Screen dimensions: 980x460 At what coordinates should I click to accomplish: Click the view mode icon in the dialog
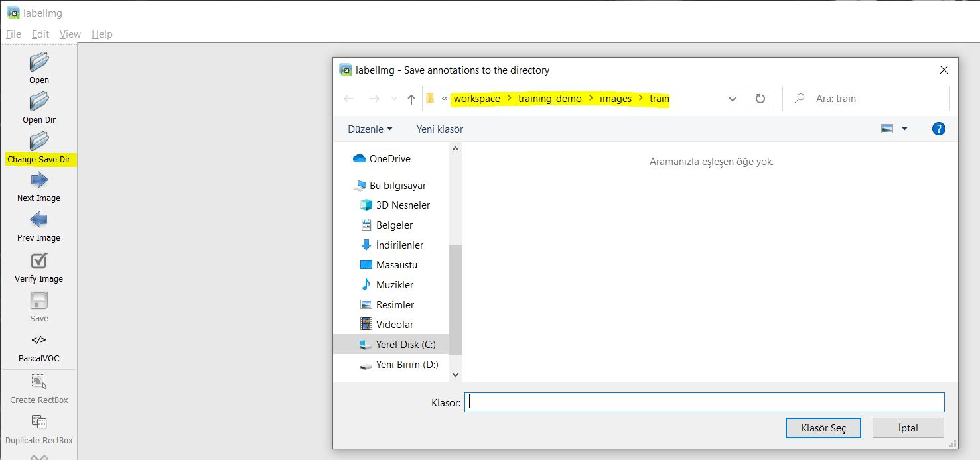887,129
